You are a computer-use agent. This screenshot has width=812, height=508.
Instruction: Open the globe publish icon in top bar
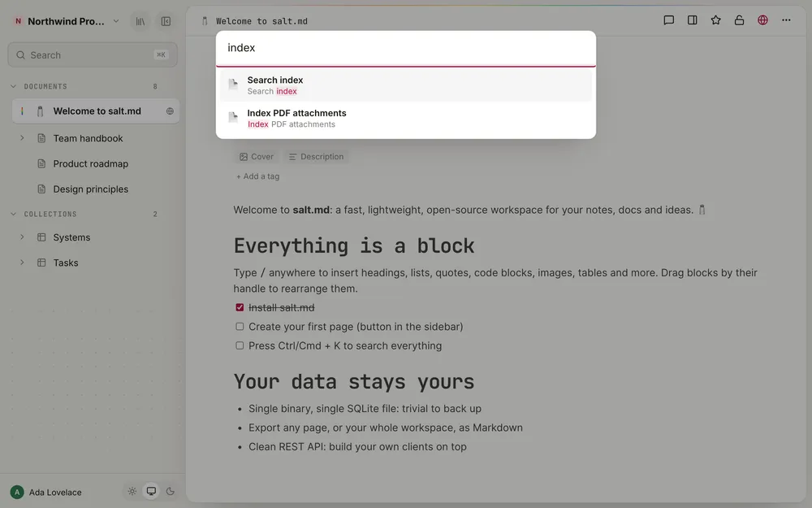click(762, 20)
